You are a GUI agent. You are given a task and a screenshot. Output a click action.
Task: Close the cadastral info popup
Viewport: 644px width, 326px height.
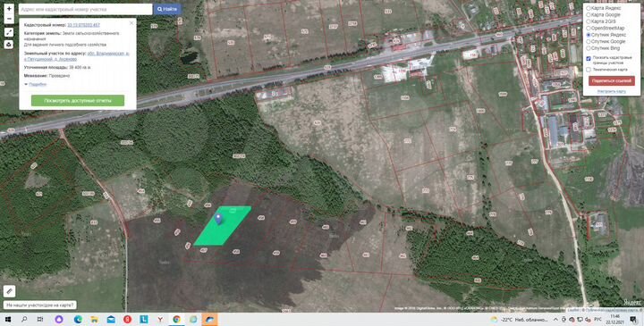pos(131,23)
